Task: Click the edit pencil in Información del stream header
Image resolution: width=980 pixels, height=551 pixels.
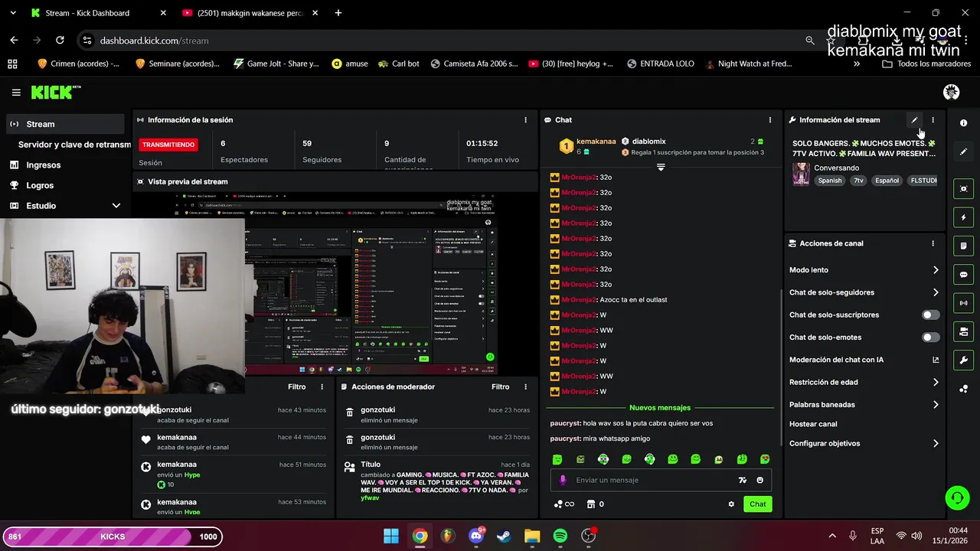Action: (x=914, y=120)
